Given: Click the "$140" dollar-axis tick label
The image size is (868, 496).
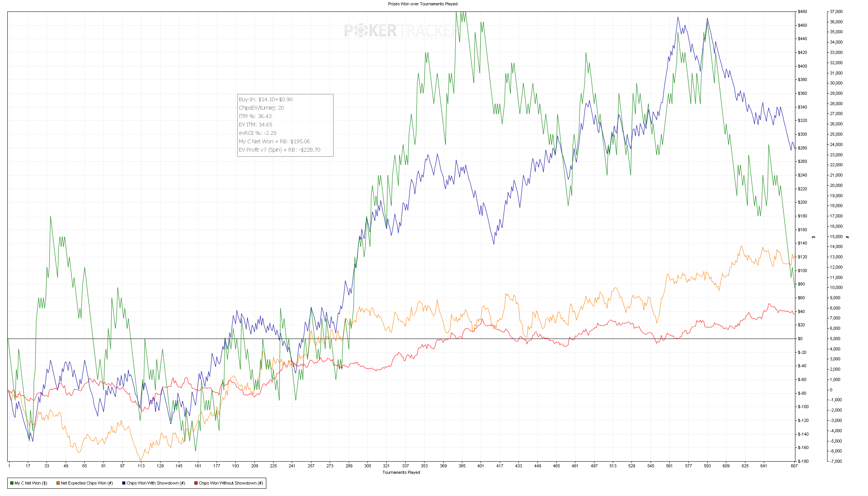Looking at the screenshot, I should (802, 243).
